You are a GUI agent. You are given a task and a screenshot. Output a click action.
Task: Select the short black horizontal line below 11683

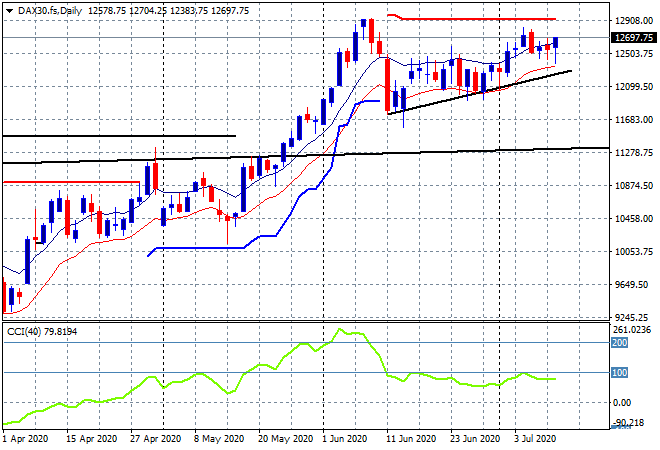pyautogui.click(x=119, y=136)
